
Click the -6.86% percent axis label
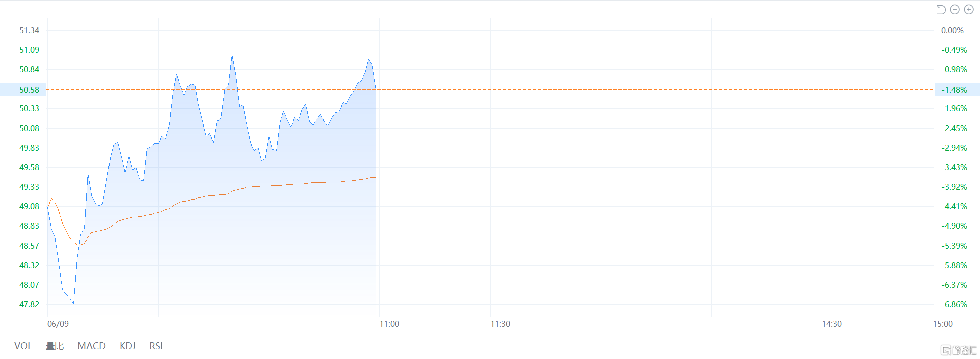click(x=954, y=304)
